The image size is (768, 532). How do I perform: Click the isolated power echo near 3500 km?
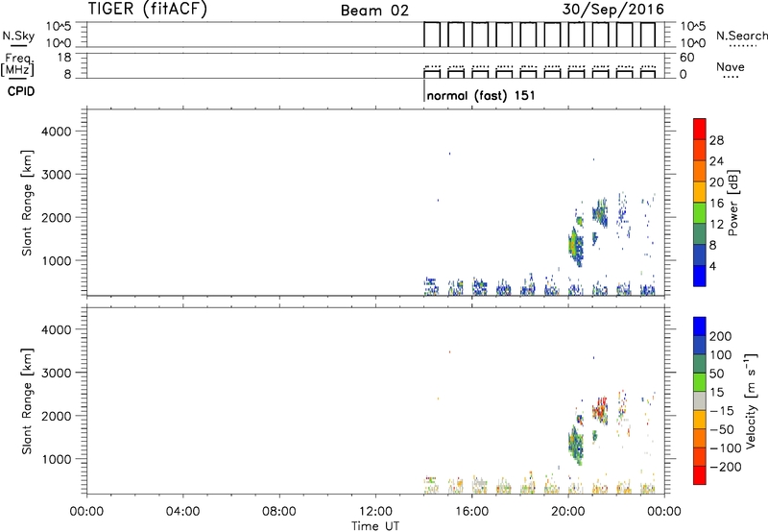coord(449,154)
